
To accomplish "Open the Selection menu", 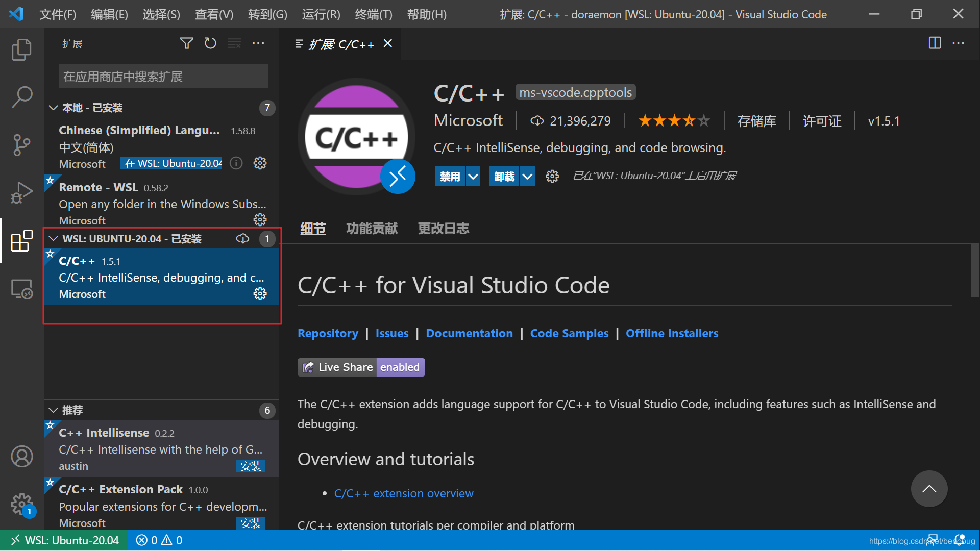I will pos(161,14).
